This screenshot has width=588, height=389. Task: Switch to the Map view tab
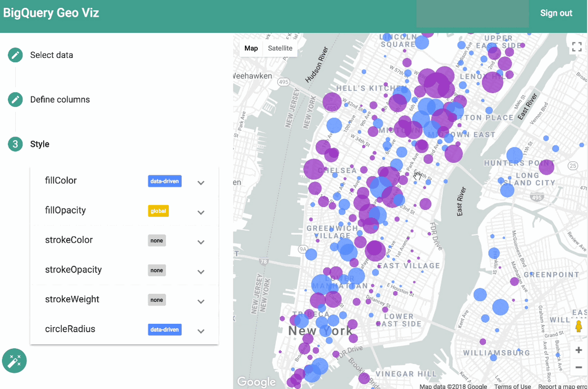(x=251, y=48)
